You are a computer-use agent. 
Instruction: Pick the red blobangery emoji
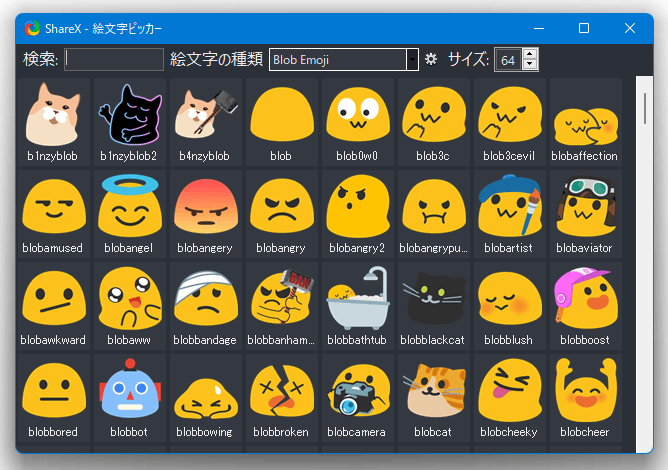(x=206, y=213)
